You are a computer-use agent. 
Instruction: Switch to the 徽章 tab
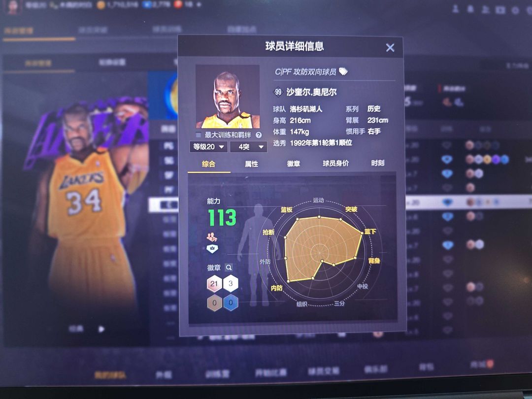[294, 164]
